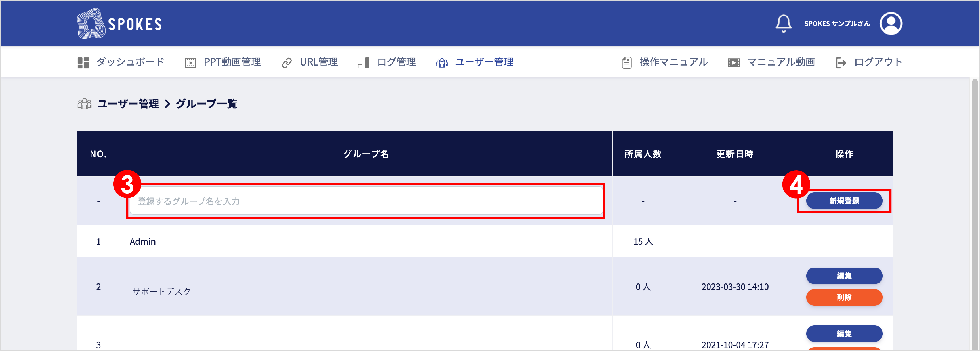Image resolution: width=980 pixels, height=351 pixels.
Task: Click the log management chart icon
Action: pos(364,62)
